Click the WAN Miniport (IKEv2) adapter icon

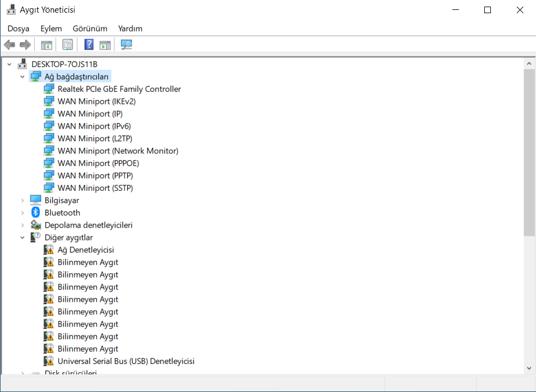pyautogui.click(x=49, y=101)
